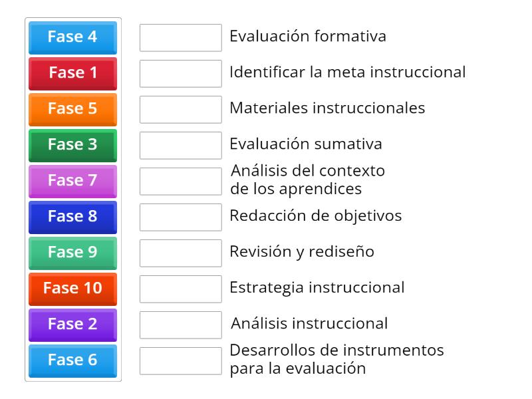Select the orange Fase 5 tile
The width and height of the screenshot is (532, 399).
pyautogui.click(x=72, y=110)
